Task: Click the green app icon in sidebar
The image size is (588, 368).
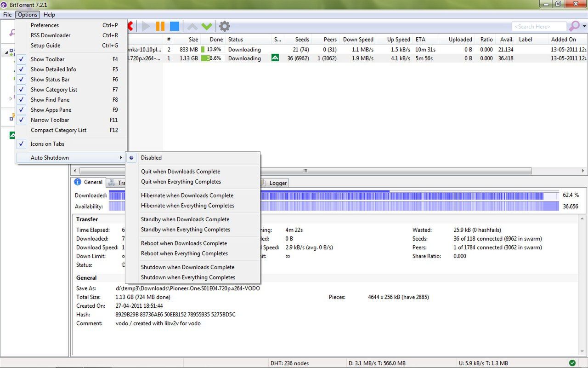Action: pyautogui.click(x=12, y=135)
